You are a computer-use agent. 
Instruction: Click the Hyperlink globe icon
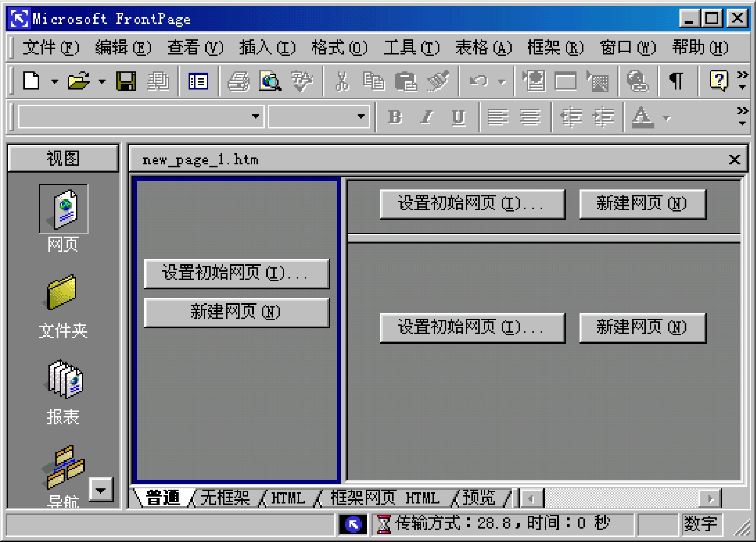637,81
